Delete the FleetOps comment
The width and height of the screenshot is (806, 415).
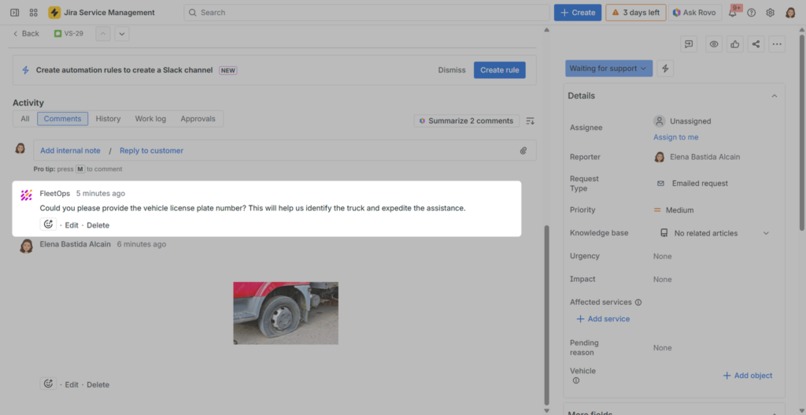(x=98, y=225)
